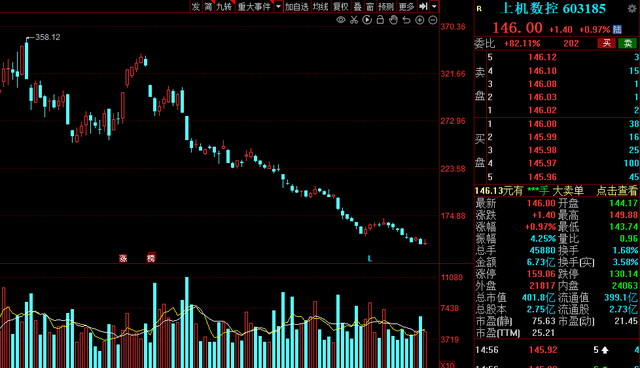The height and width of the screenshot is (368, 640).
Task: Click buy level 3 price 145.98
Action: 542,150
